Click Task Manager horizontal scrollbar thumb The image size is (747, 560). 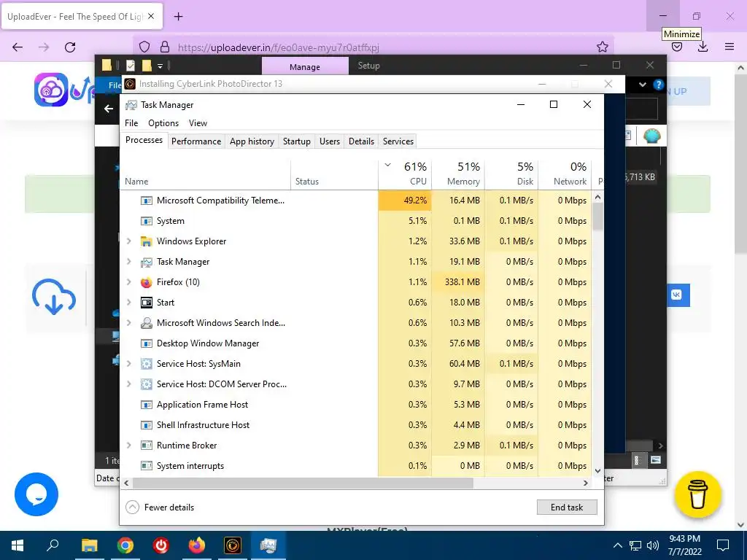[x=303, y=483]
